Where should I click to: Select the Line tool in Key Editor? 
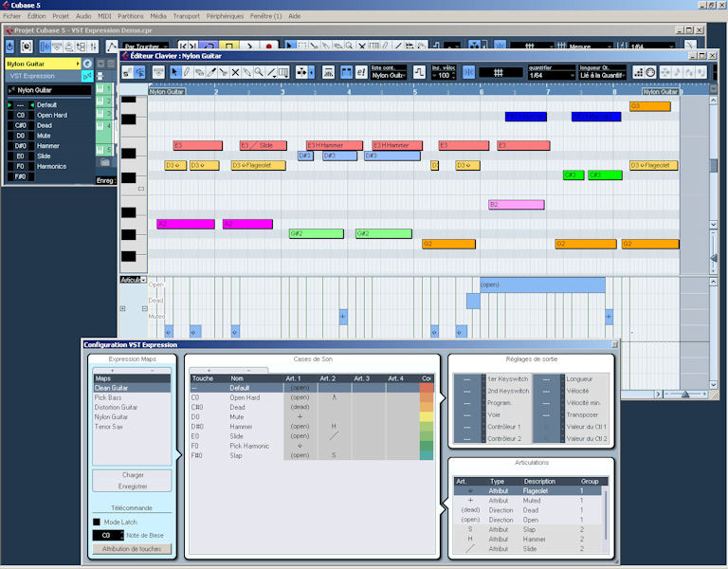tap(271, 72)
